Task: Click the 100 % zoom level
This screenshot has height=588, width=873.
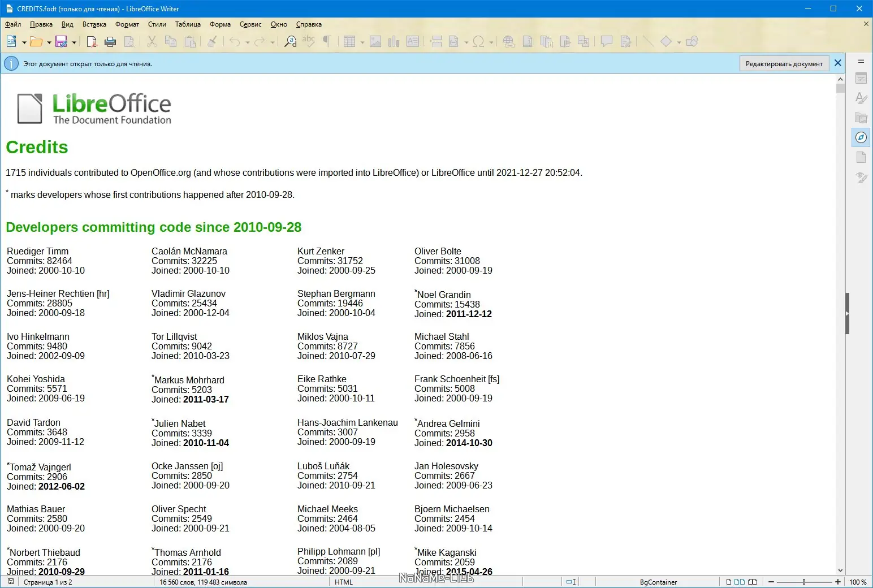Action: click(x=858, y=582)
